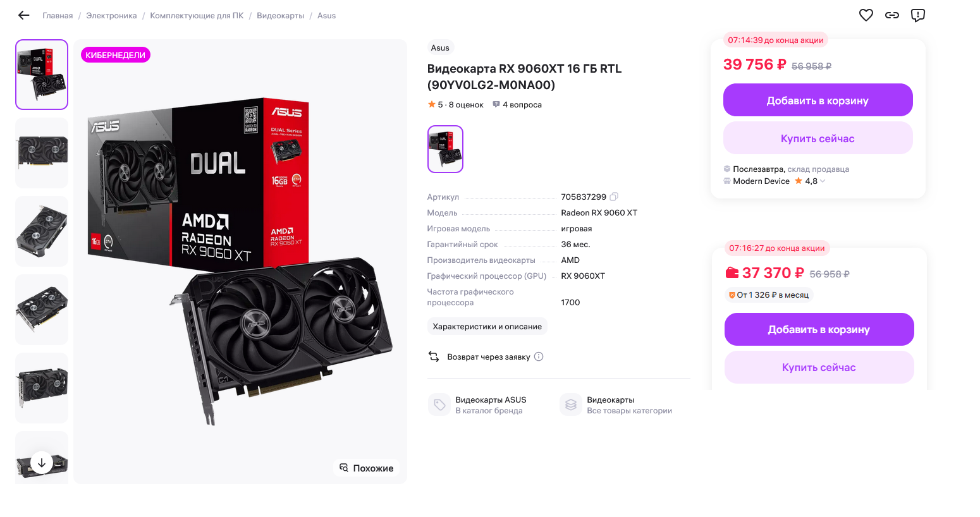This screenshot has height=517, width=980.
Task: Copy product link with chain icon
Action: coord(892,15)
